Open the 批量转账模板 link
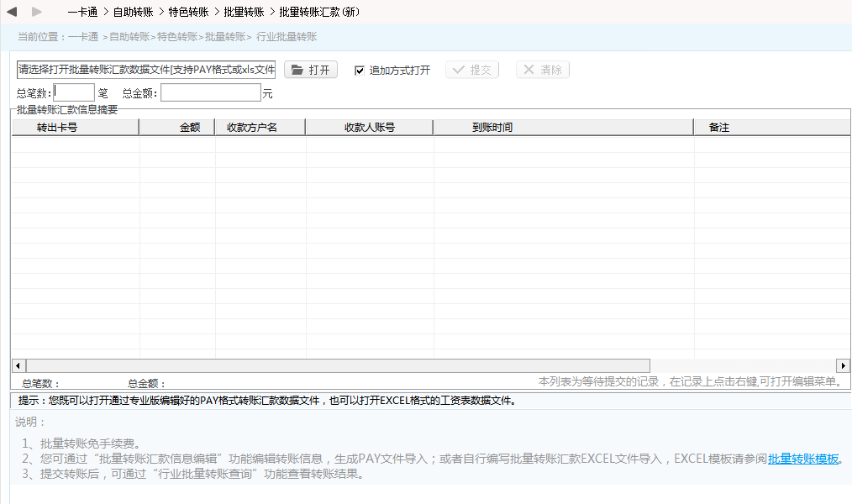The image size is (852, 504). coord(803,459)
